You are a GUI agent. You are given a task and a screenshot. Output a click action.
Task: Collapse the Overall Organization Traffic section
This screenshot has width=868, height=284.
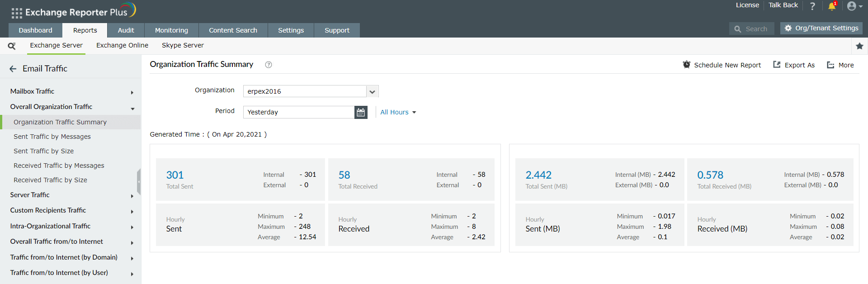[132, 109]
